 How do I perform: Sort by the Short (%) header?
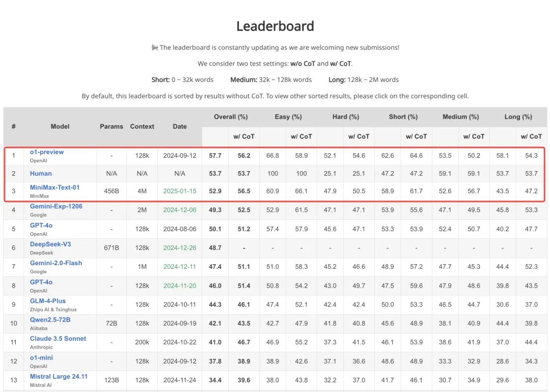tap(403, 117)
